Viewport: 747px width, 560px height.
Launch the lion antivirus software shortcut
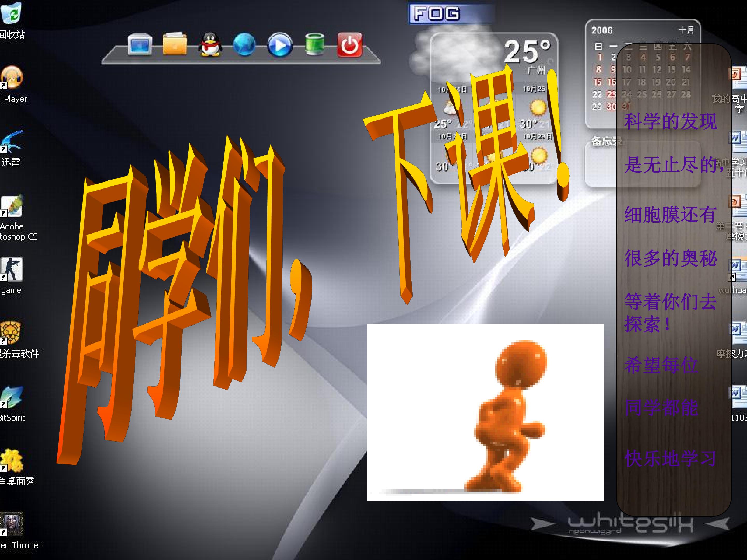click(x=11, y=332)
